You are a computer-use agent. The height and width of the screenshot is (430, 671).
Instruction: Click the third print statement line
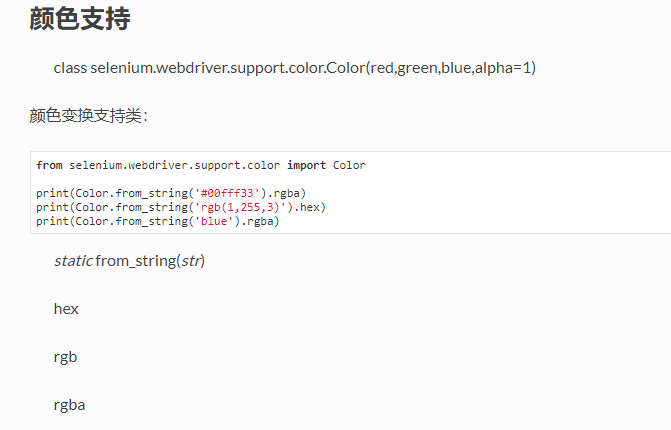(x=157, y=222)
